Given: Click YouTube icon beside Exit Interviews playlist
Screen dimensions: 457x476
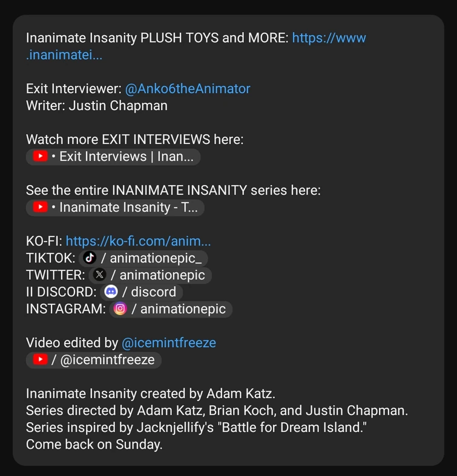Looking at the screenshot, I should [x=40, y=157].
